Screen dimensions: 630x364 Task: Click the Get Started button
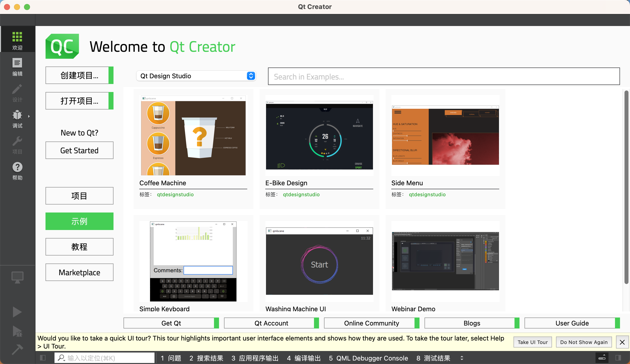[79, 150]
